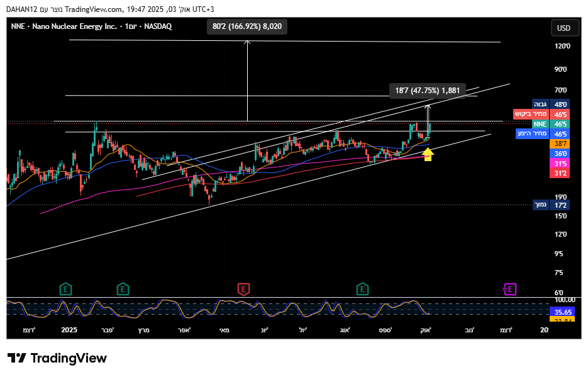Viewport: 588px width, 377px height.
Task: Click the 120'0 price axis label
Action: [x=562, y=46]
